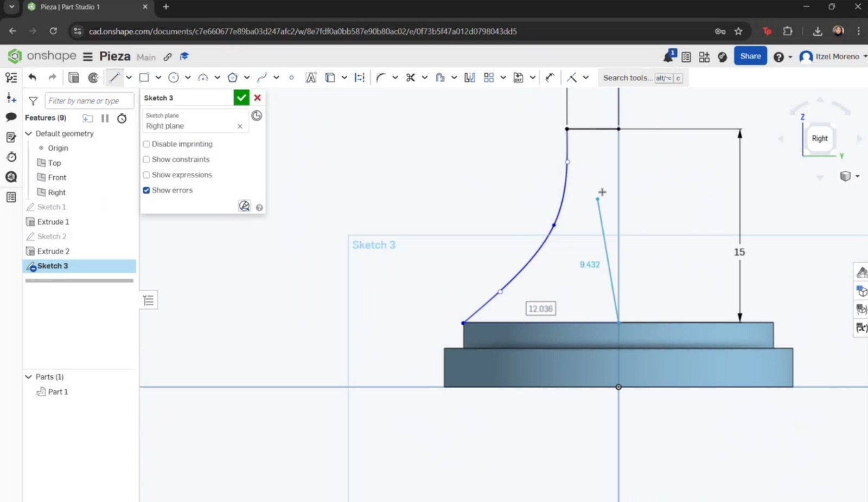
Task: Select the Sketch Fillet tool
Action: (x=381, y=78)
